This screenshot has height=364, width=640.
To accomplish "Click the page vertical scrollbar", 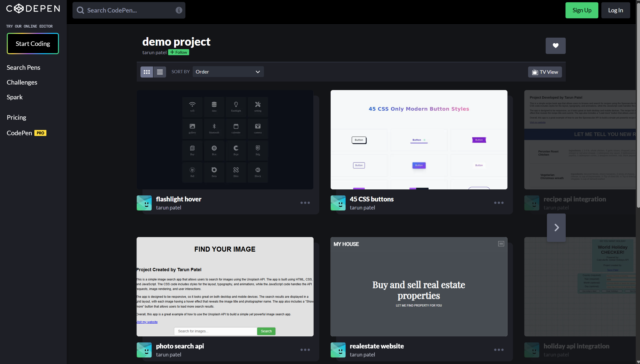I will (x=638, y=105).
